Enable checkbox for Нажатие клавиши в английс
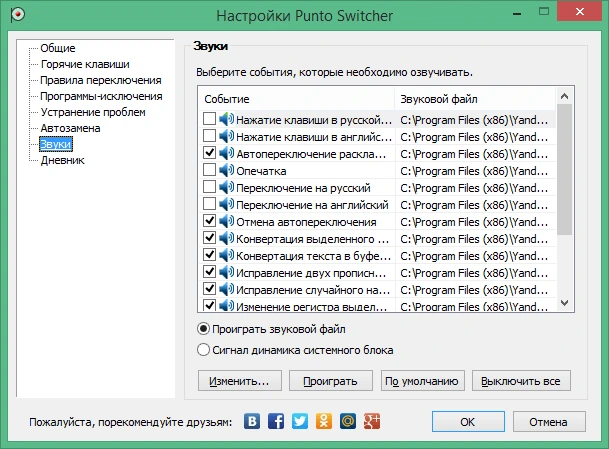 [x=209, y=136]
